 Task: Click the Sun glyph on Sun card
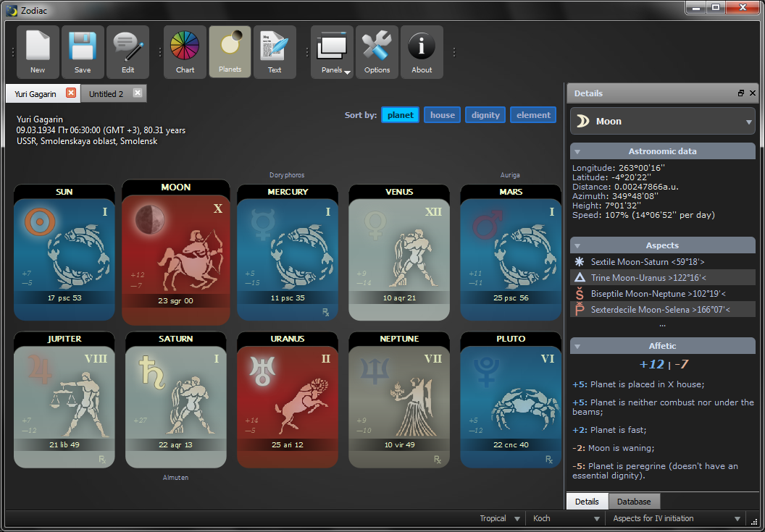click(x=40, y=222)
